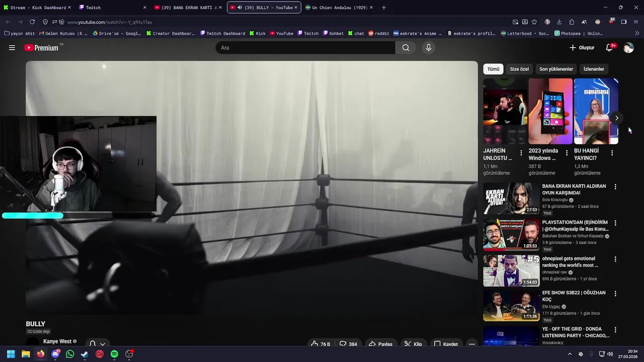This screenshot has height=362, width=644.
Task: Open options menu for JAHREİN UNLOSTU short
Action: [521, 153]
